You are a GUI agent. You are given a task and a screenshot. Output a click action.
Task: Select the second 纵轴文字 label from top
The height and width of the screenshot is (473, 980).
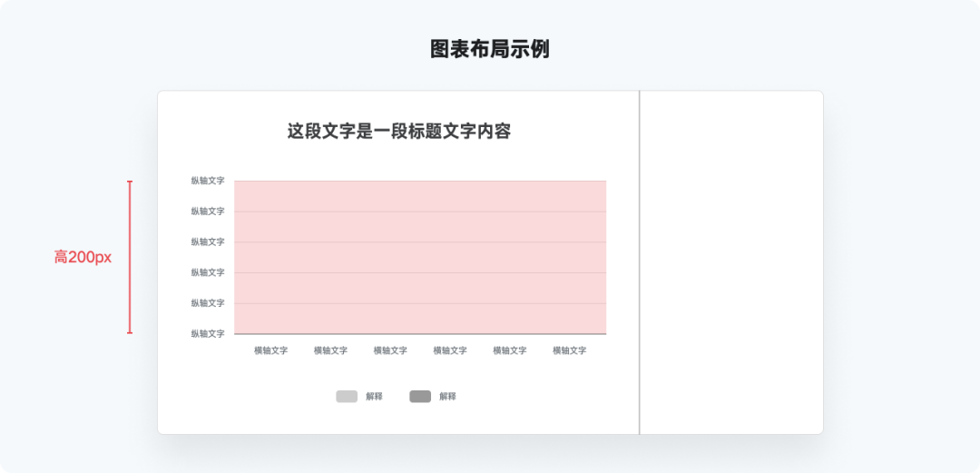[208, 212]
